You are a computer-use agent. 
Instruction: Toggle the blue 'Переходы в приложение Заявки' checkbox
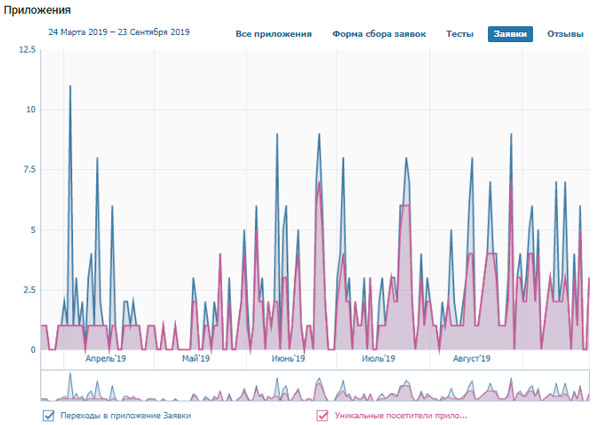(x=48, y=415)
